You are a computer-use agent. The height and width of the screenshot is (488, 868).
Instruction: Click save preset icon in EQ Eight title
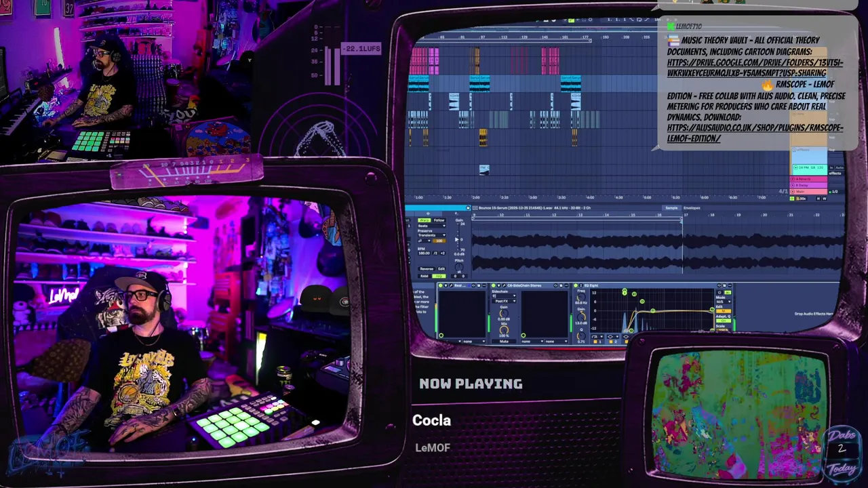tap(724, 285)
